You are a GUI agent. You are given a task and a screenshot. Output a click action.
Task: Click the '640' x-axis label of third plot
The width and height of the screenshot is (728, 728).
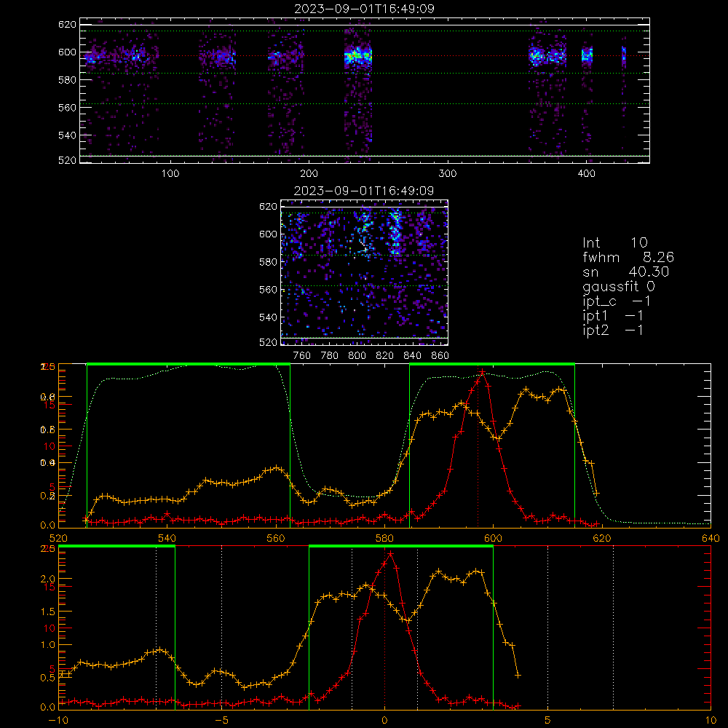(x=711, y=539)
